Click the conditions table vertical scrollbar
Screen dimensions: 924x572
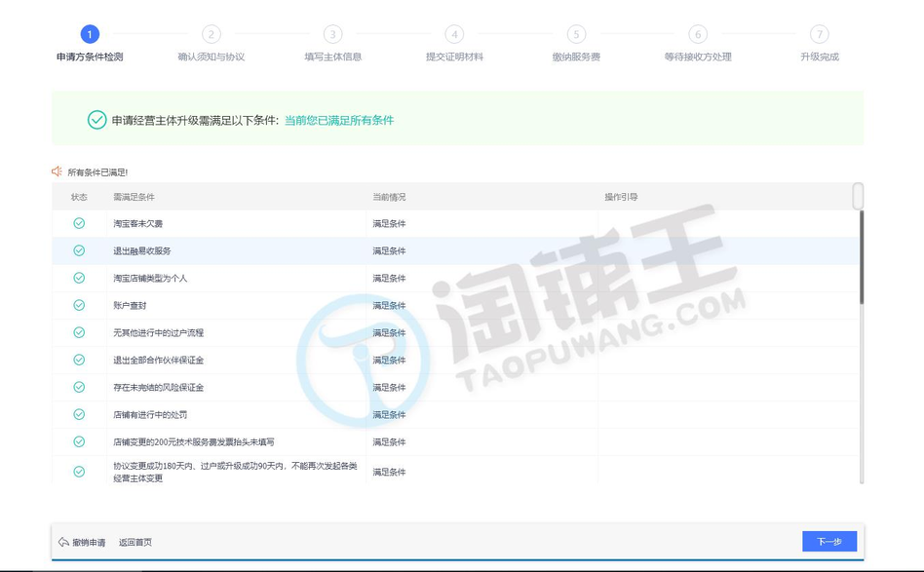[x=861, y=253]
